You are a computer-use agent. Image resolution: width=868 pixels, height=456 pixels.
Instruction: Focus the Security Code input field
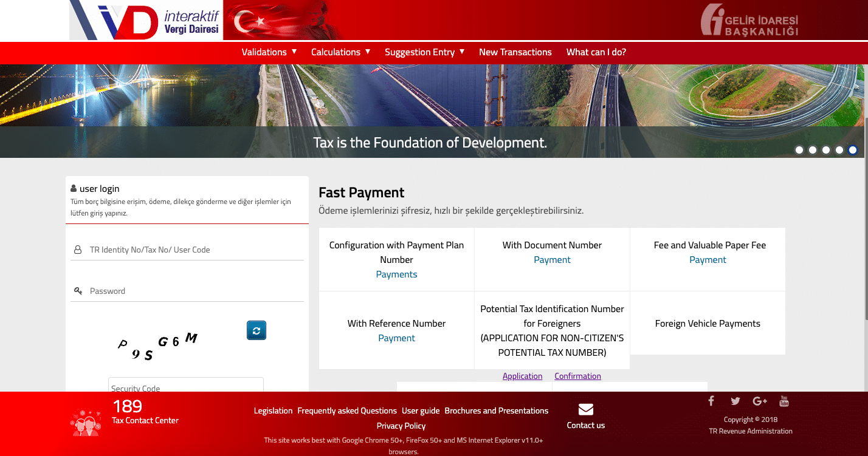(x=186, y=385)
